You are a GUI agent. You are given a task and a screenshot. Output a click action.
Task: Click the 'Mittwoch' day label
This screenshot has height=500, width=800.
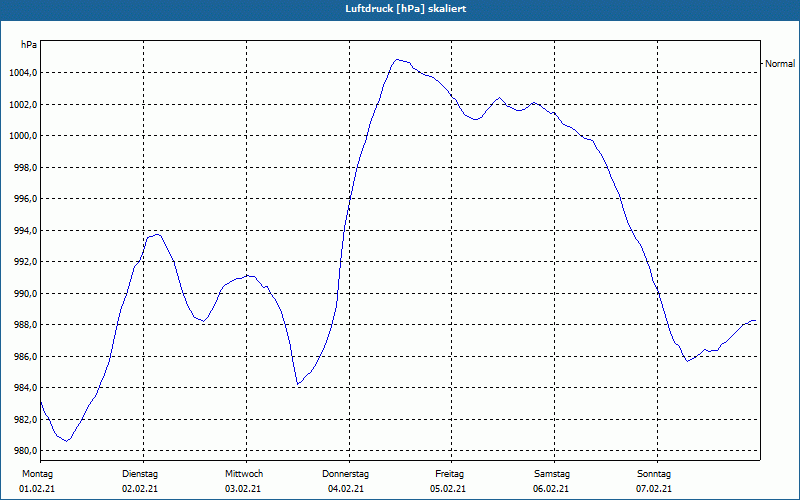tap(244, 474)
